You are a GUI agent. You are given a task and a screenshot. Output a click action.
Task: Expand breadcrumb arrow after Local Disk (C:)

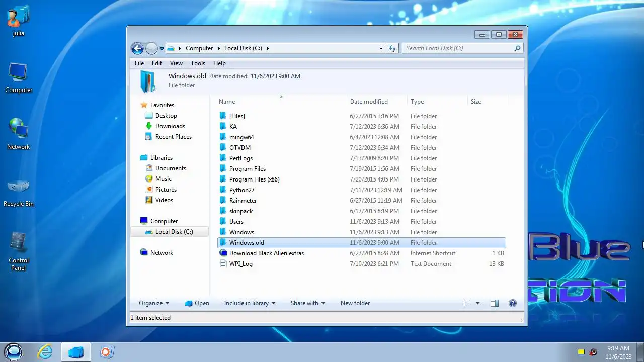coord(268,48)
